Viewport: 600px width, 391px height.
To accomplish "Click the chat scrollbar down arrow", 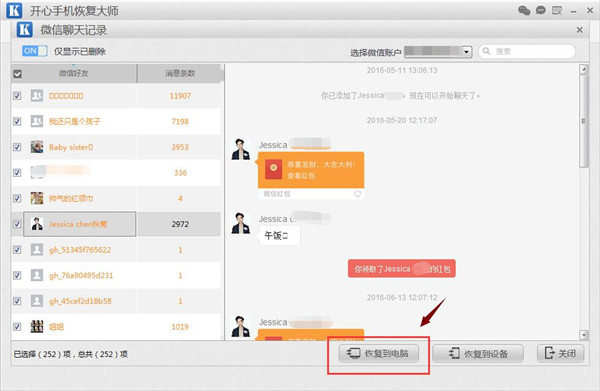I will pyautogui.click(x=584, y=335).
